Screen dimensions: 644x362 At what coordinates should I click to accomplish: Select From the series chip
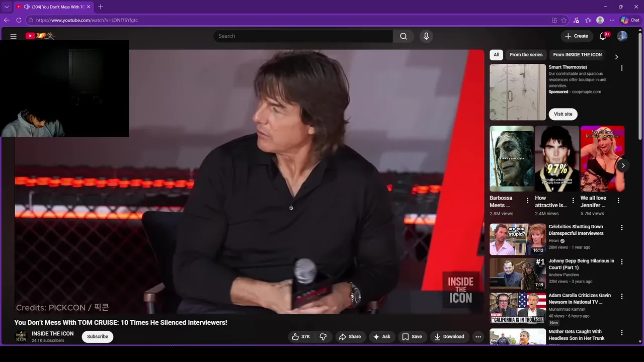click(526, 55)
